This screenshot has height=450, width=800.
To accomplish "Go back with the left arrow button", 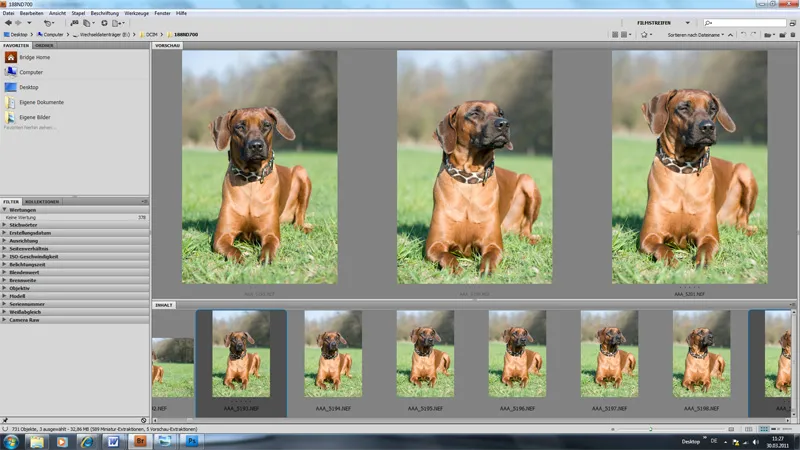I will [x=8, y=23].
